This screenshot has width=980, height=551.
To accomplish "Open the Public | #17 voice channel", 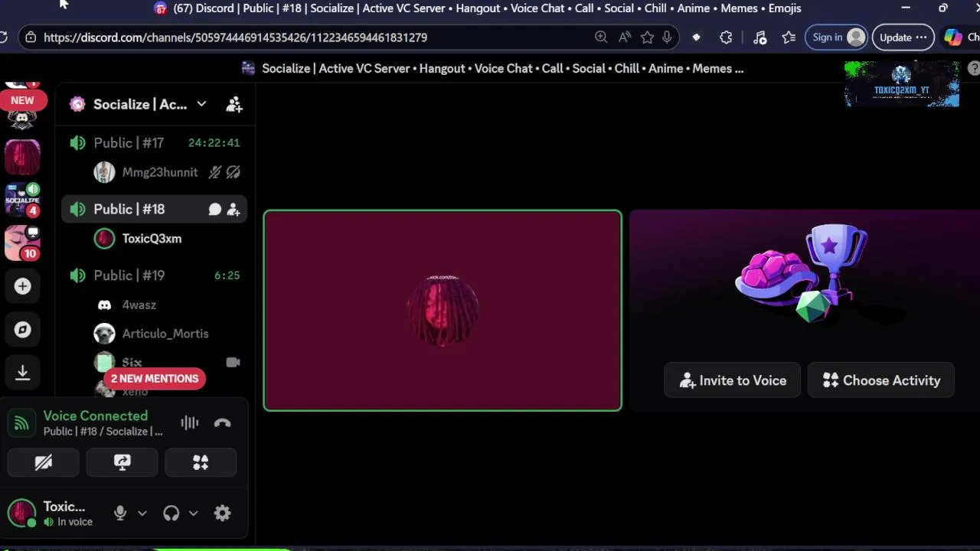I will tap(154, 143).
